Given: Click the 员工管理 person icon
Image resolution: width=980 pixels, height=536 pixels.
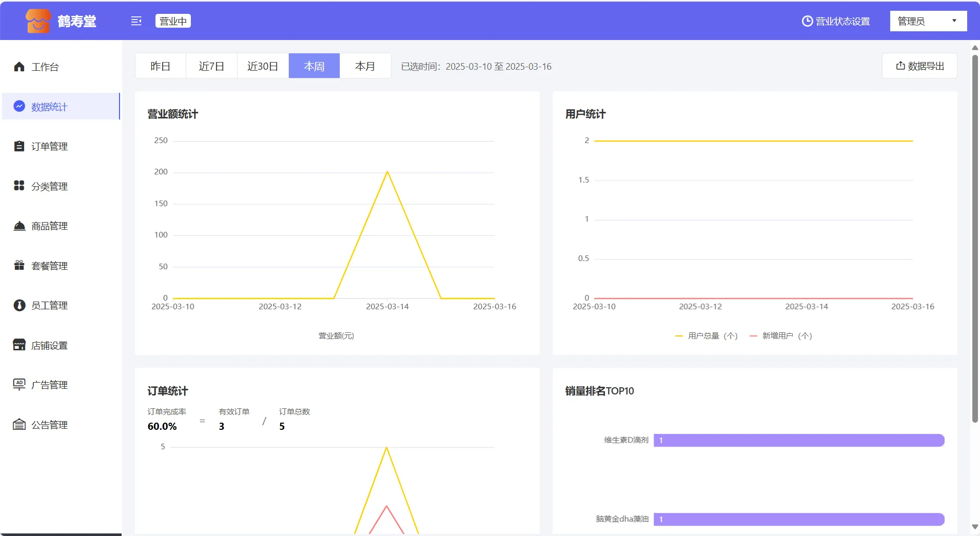Looking at the screenshot, I should pos(19,305).
